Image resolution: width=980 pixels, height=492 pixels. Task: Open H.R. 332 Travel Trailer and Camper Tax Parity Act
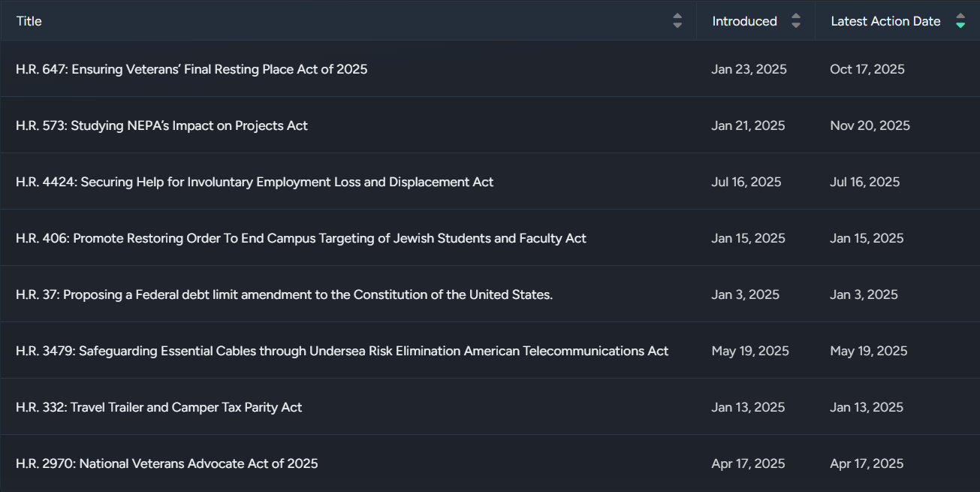pos(158,407)
